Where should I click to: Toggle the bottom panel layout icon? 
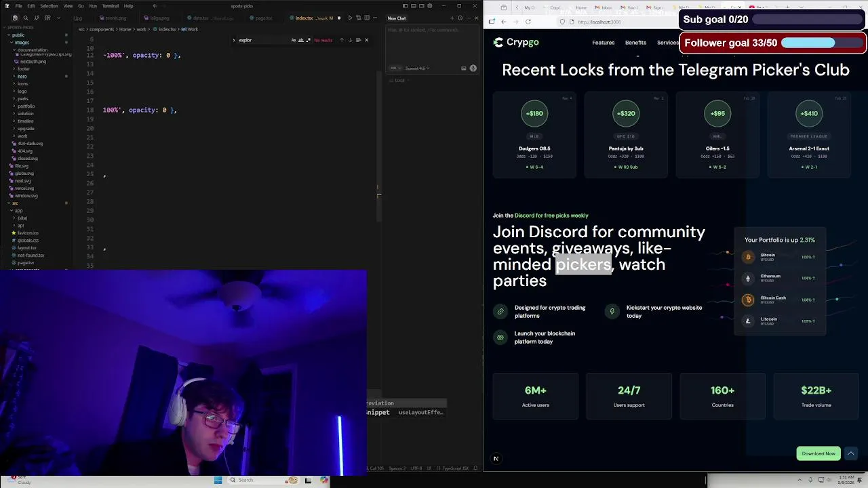[x=413, y=6]
